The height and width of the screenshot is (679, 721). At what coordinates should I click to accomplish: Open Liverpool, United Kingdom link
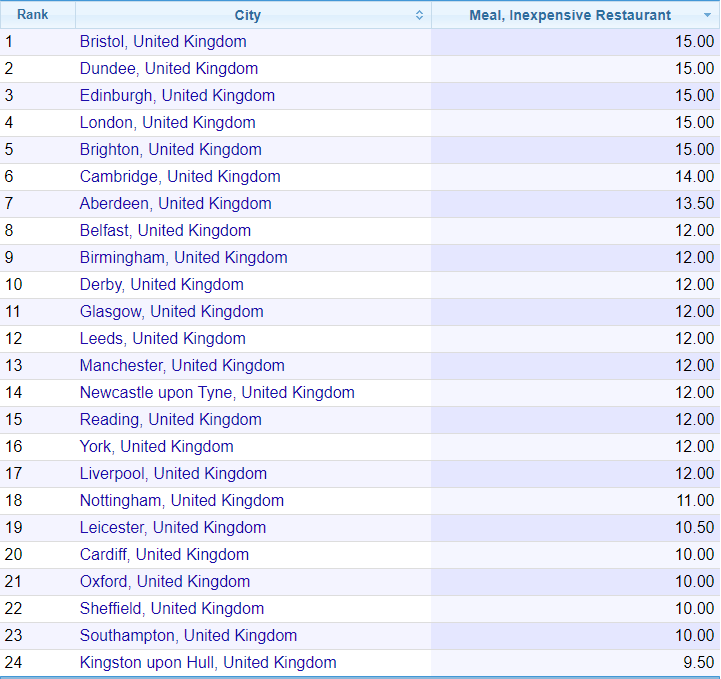click(173, 474)
